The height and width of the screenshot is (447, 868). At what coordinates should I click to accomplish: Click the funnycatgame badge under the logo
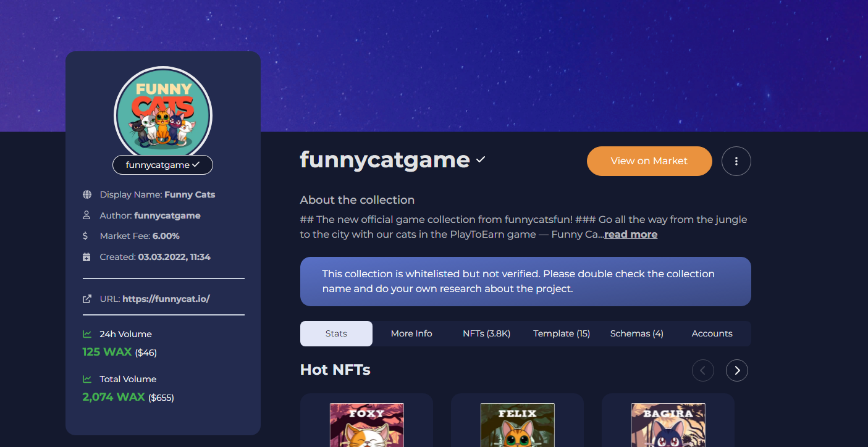click(163, 165)
